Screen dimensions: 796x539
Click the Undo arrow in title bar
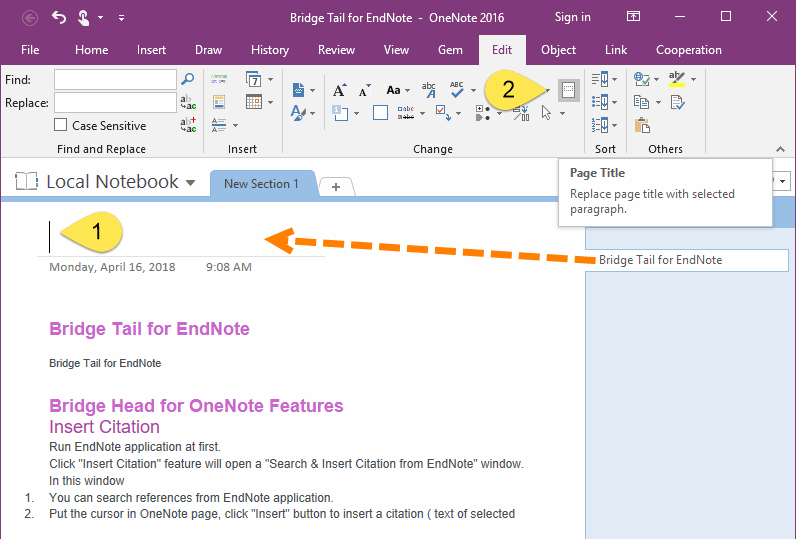(x=59, y=18)
